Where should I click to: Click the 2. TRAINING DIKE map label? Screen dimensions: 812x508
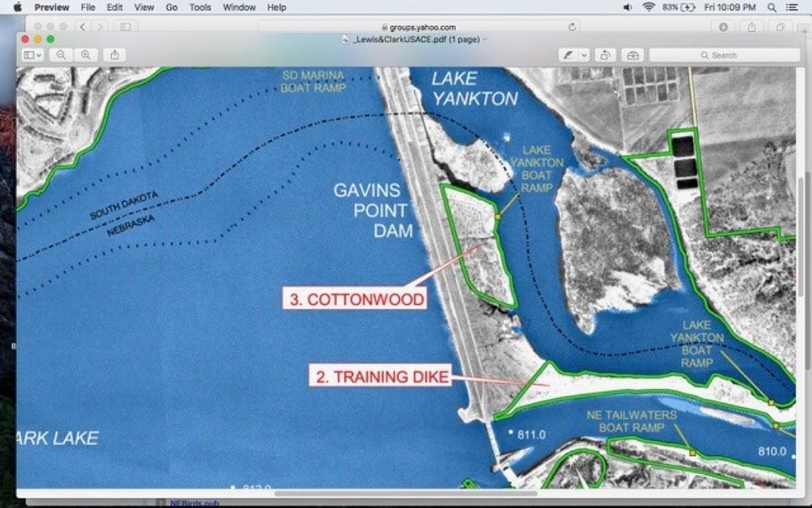382,377
